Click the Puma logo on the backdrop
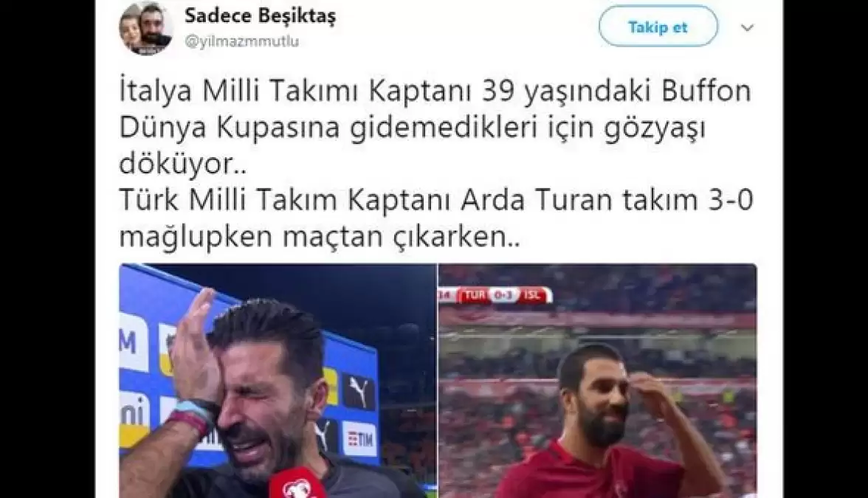Screen dimensions: 868x498 tap(358, 391)
